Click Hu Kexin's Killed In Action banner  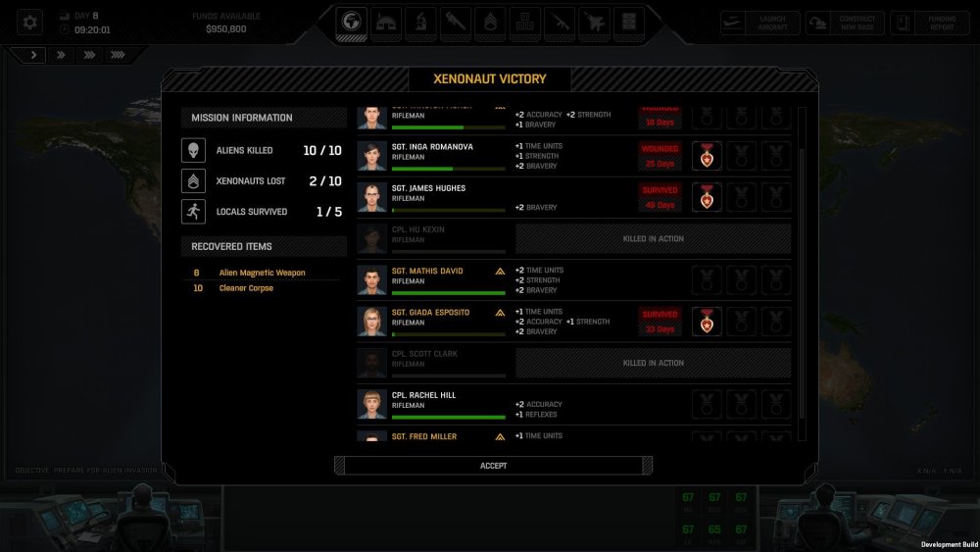pyautogui.click(x=653, y=239)
